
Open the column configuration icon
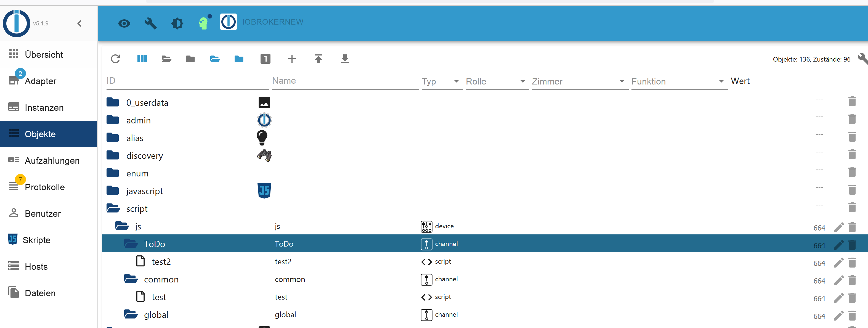[x=142, y=59]
